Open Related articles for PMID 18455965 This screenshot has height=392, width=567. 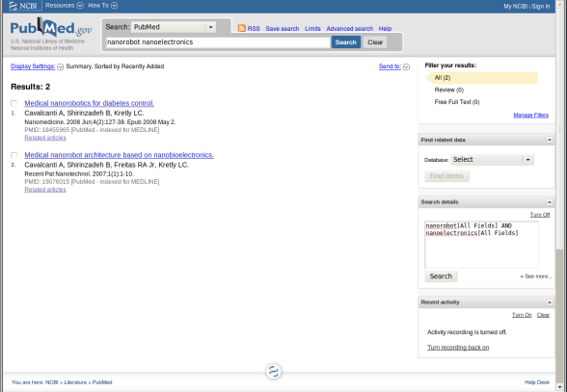click(x=45, y=138)
